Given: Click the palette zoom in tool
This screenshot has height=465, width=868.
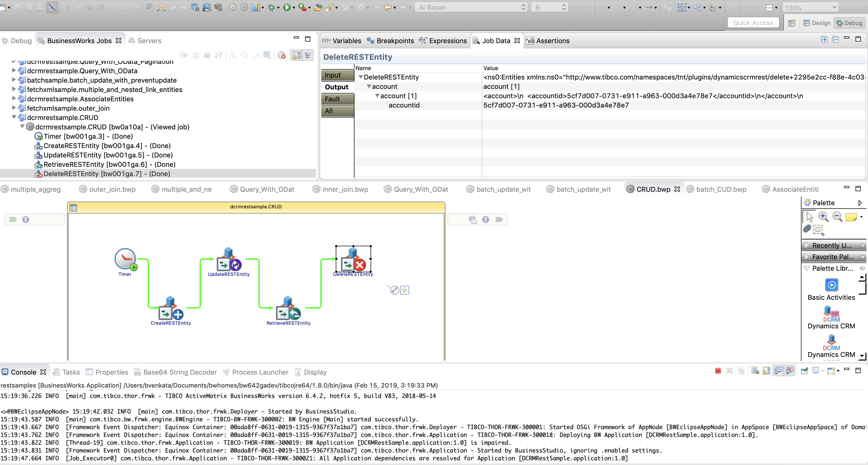Looking at the screenshot, I should pyautogui.click(x=823, y=216).
